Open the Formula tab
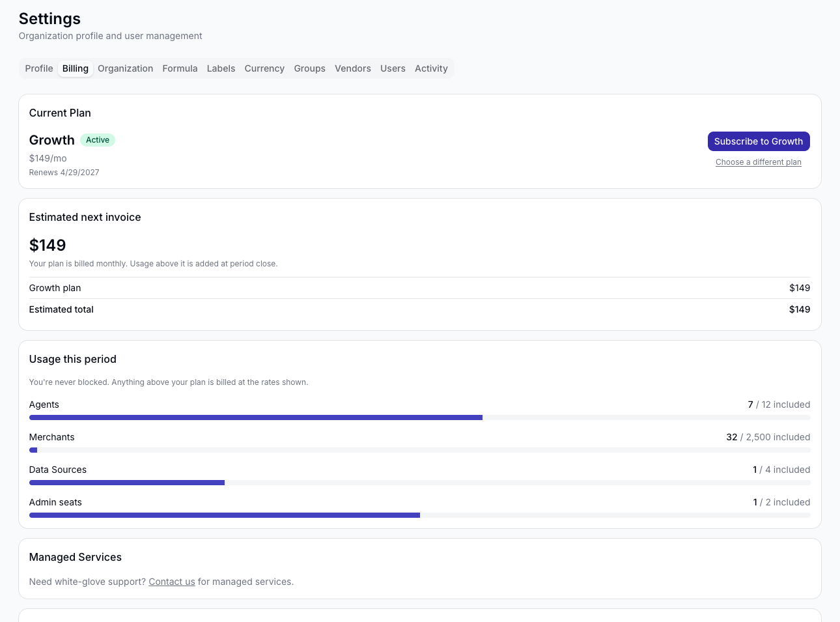Viewport: 840px width, 622px height. click(x=180, y=68)
